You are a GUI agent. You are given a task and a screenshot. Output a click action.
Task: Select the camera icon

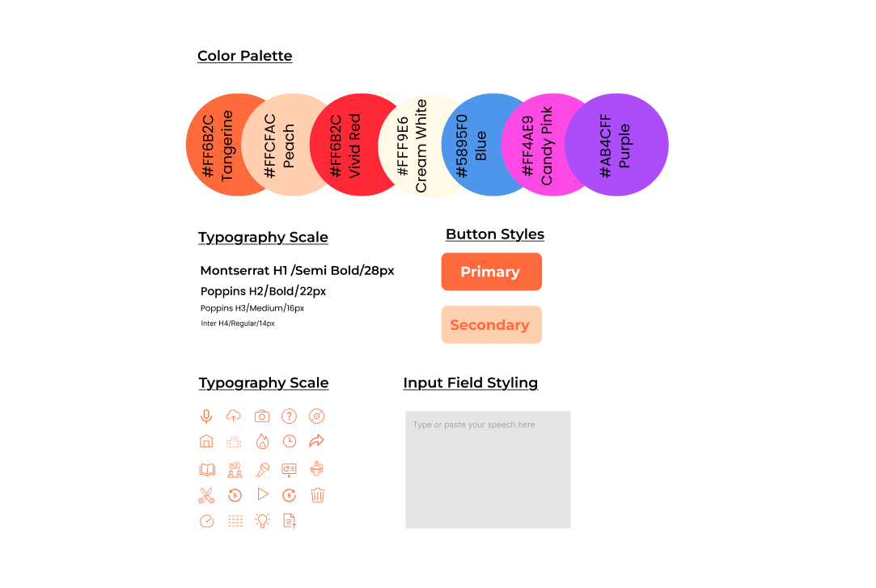(261, 416)
